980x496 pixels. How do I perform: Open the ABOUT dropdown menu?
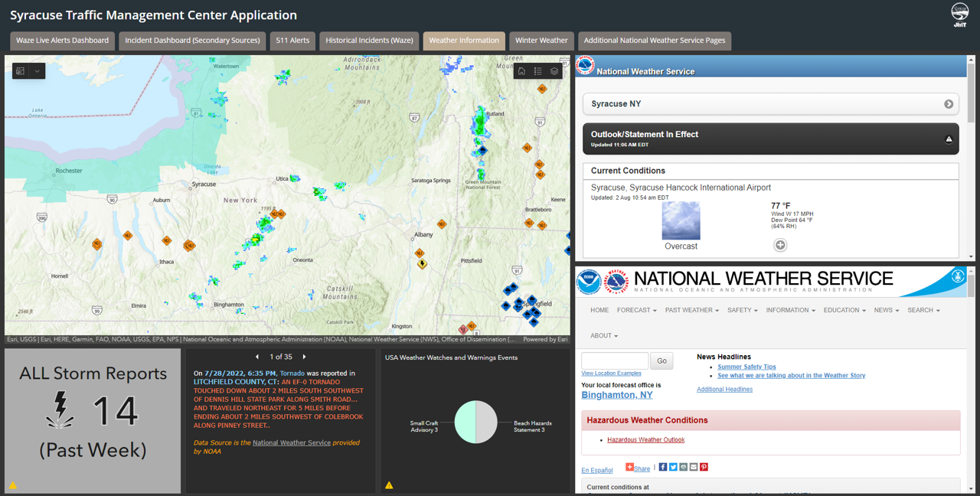[x=604, y=335]
